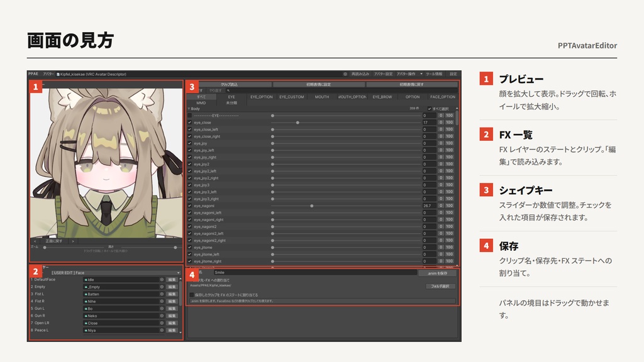Image resolution: width=644 pixels, height=362 pixels.
Task: Click the object picker icon for Nihe clip
Action: point(162,301)
